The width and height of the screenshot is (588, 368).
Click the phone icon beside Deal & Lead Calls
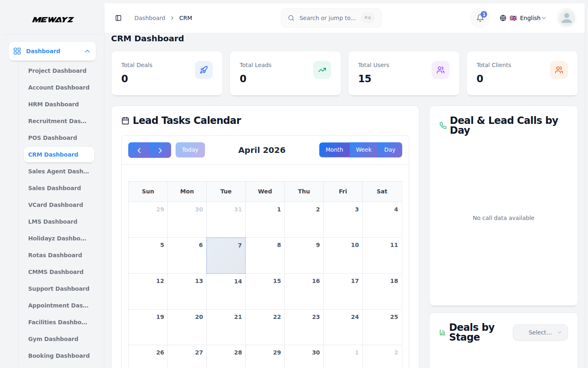(443, 126)
